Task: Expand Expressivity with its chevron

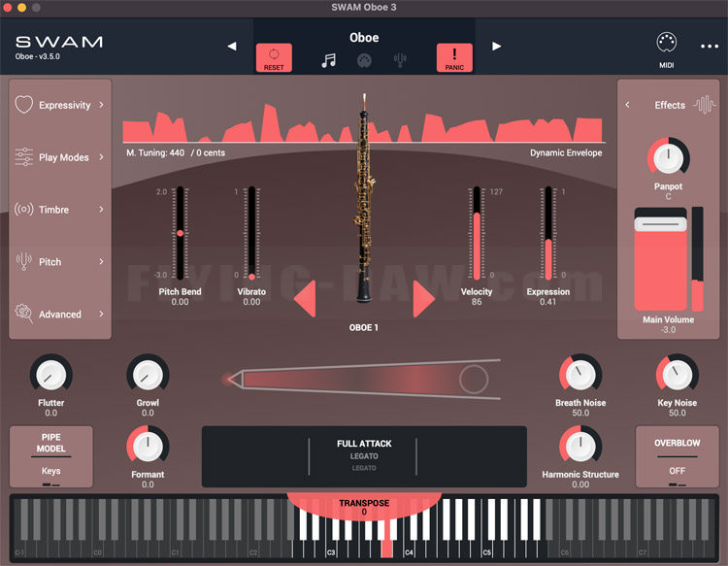Action: click(x=101, y=105)
